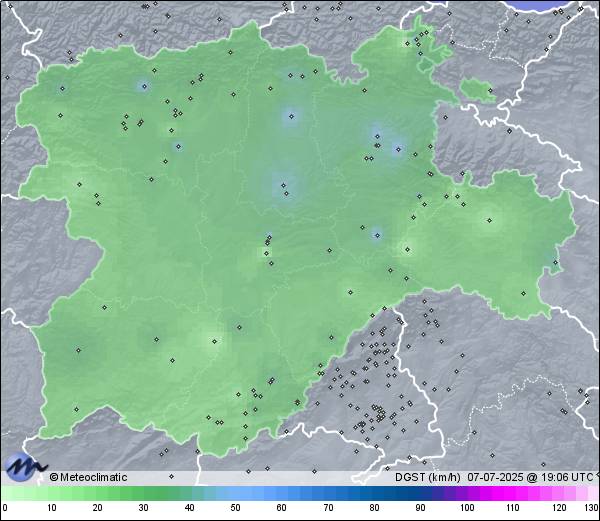
Task: Click the 20 label on the scale
Action: tap(98, 508)
